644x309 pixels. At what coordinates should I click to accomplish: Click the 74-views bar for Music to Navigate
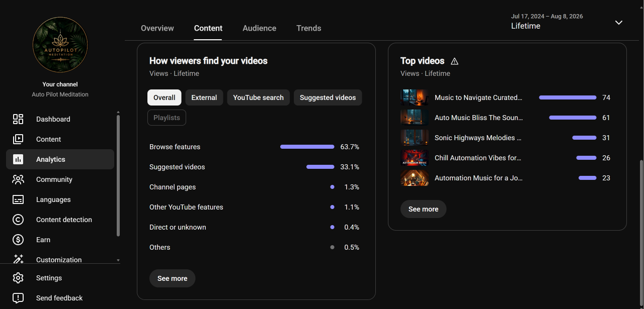point(568,97)
